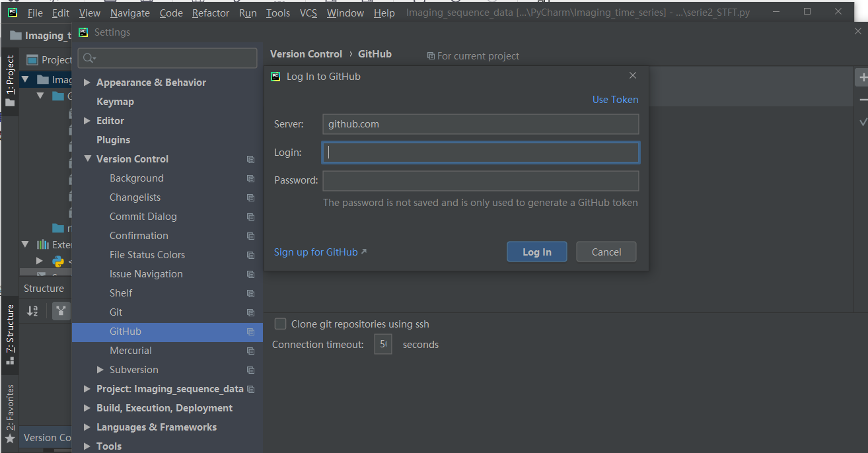Select Mercurial settings page
Image resolution: width=868 pixels, height=453 pixels.
(131, 351)
